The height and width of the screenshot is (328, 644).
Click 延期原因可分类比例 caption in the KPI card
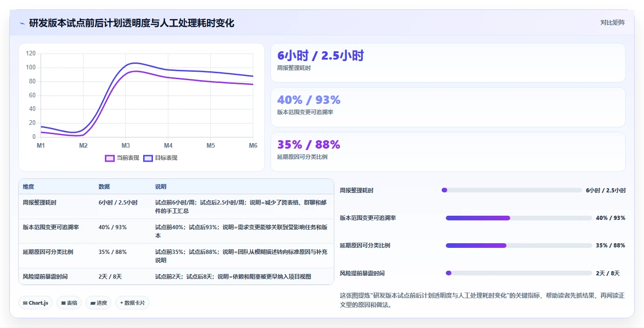coord(302,157)
